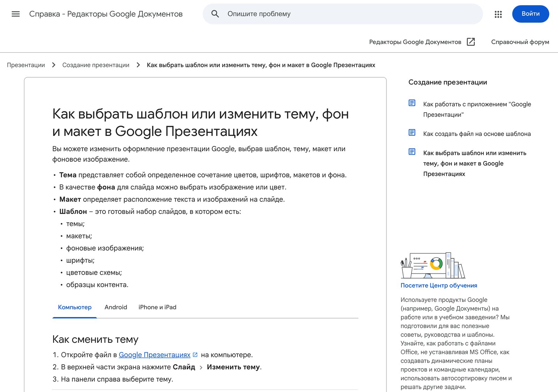Open Редакторы Google Документов link
Screen dimensions: 558x392
pos(415,42)
